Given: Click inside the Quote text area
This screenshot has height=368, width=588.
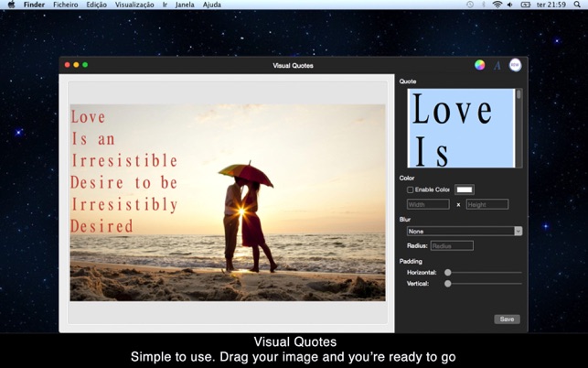Looking at the screenshot, I should 461,128.
